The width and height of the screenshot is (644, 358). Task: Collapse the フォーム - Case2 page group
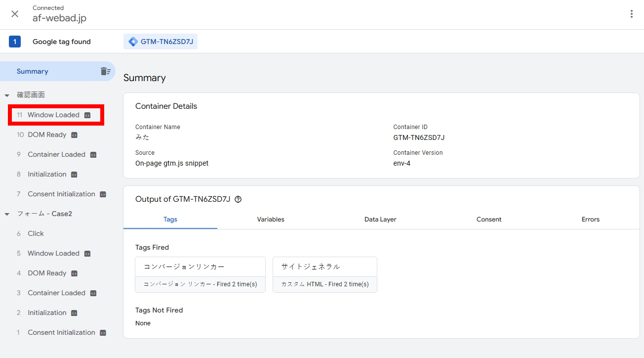7,214
